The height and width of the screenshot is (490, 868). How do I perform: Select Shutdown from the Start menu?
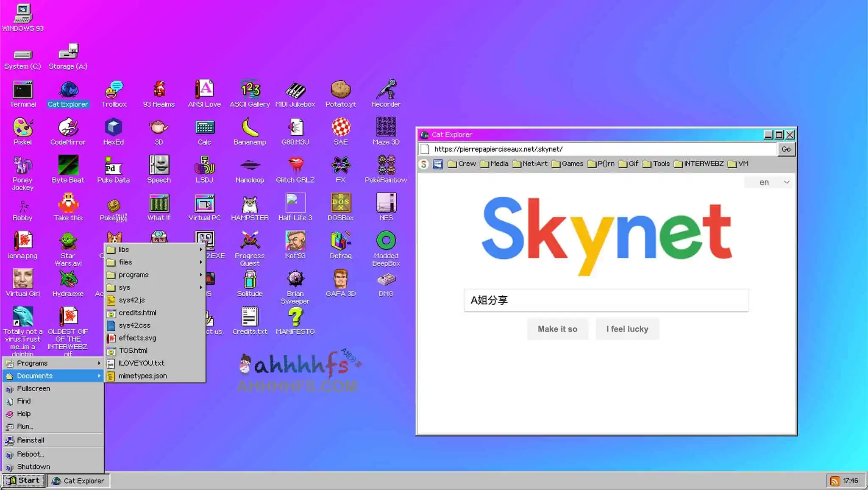pyautogui.click(x=33, y=467)
